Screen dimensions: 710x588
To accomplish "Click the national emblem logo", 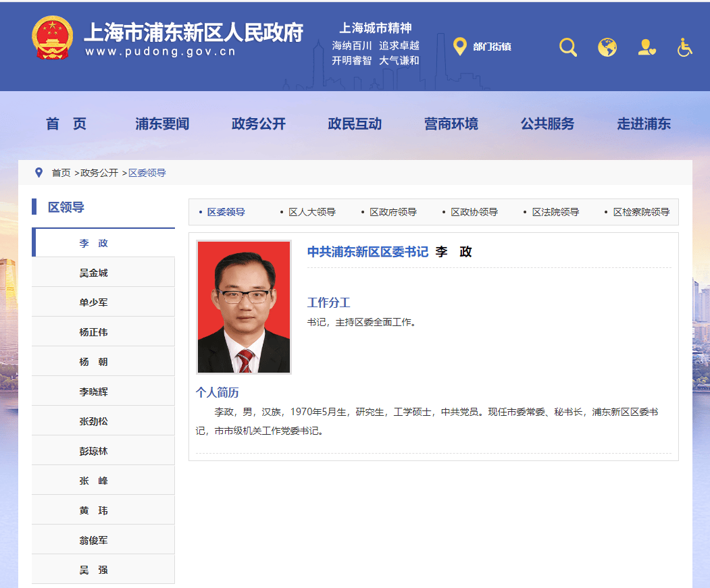I will pyautogui.click(x=53, y=38).
